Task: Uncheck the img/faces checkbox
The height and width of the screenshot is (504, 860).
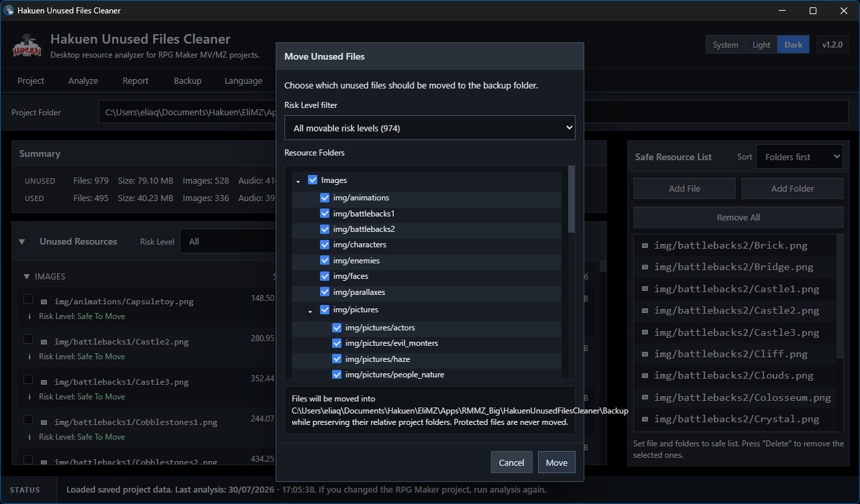Action: coord(325,275)
